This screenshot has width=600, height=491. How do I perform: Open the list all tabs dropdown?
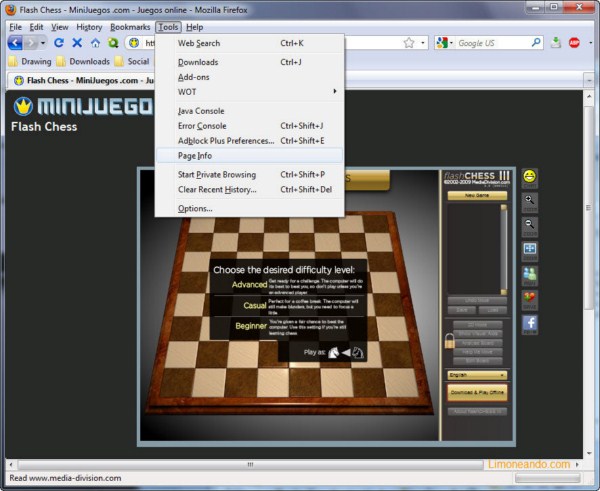(x=589, y=80)
